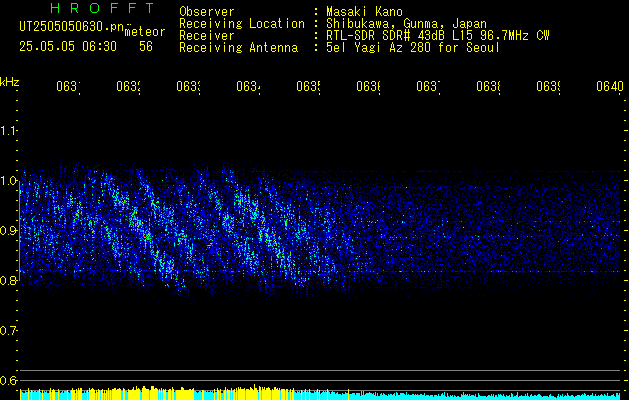Click the date stamp 25.05.05 06:30

[x=68, y=47]
